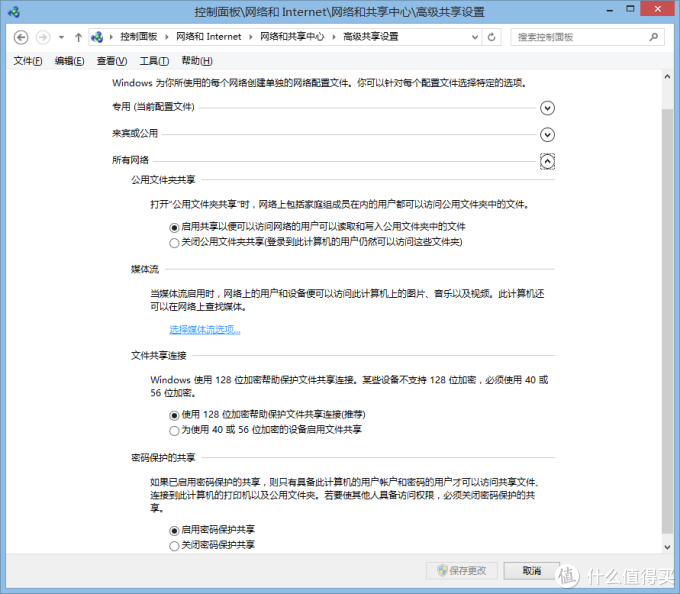
Task: Select 40 或 56 位加密 file sharing option
Action: [174, 431]
